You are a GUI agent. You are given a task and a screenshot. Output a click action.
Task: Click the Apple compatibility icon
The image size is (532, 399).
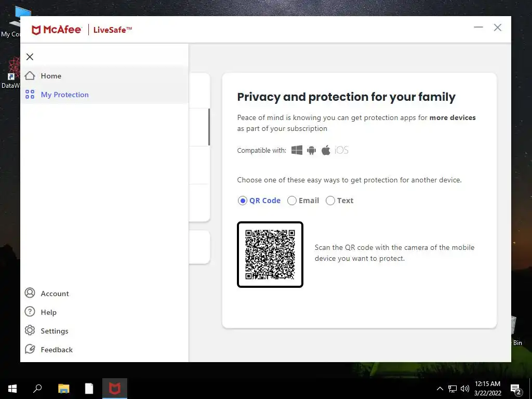[x=326, y=150]
